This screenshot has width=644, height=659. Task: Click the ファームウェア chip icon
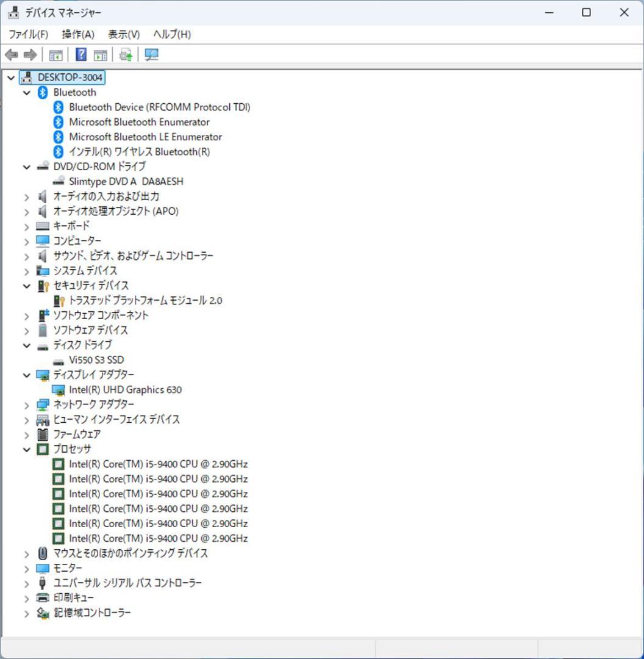tap(43, 434)
